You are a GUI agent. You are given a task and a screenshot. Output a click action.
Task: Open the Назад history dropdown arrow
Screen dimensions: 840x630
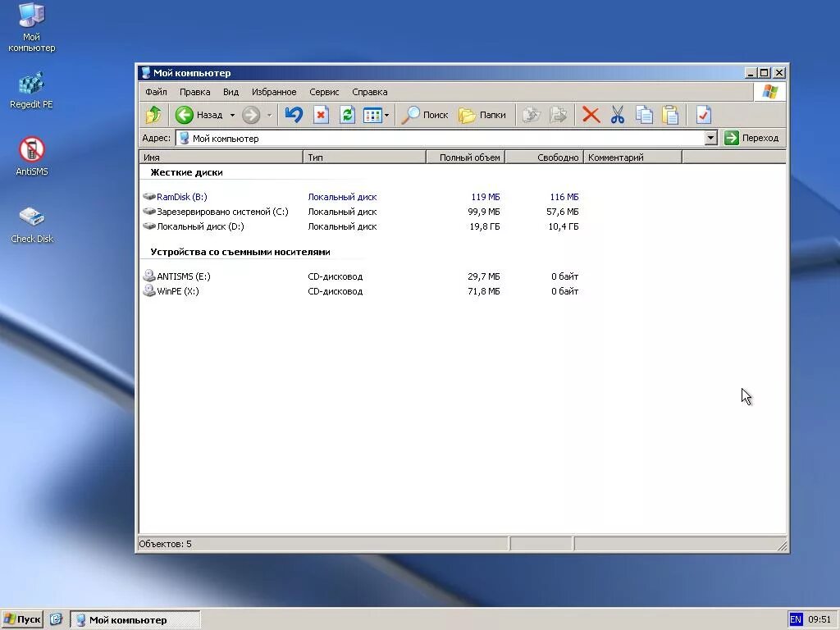click(x=232, y=115)
